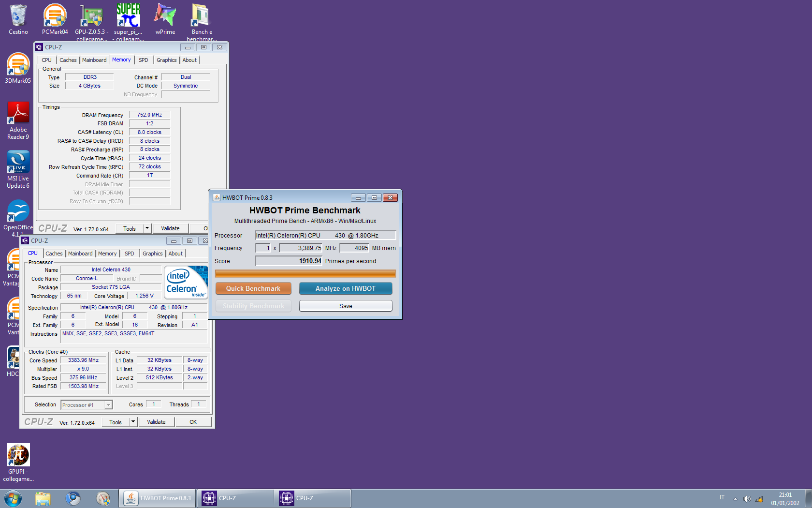Screen dimensions: 812x508
Task: Click Tools button in lower CPU-Z window
Action: pos(116,422)
